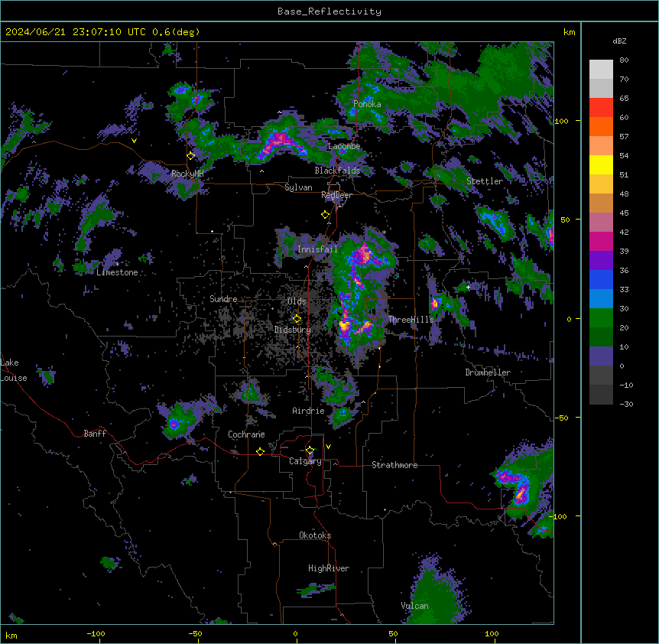Image resolution: width=659 pixels, height=644 pixels.
Task: Click the Didsbury label
Action: pos(293,330)
